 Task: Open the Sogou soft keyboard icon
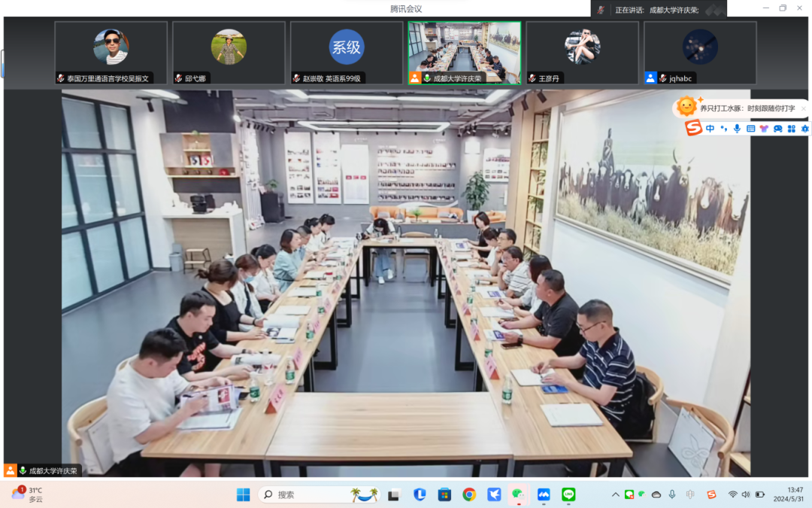(x=750, y=129)
